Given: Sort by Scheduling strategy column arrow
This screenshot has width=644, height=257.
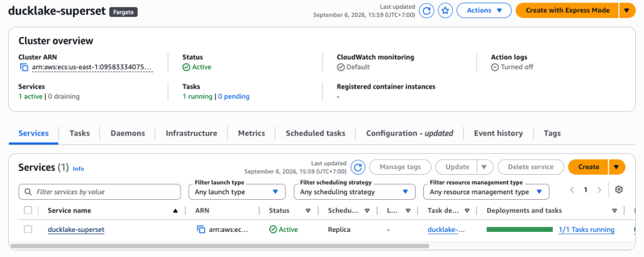Looking at the screenshot, I should pyautogui.click(x=367, y=211).
